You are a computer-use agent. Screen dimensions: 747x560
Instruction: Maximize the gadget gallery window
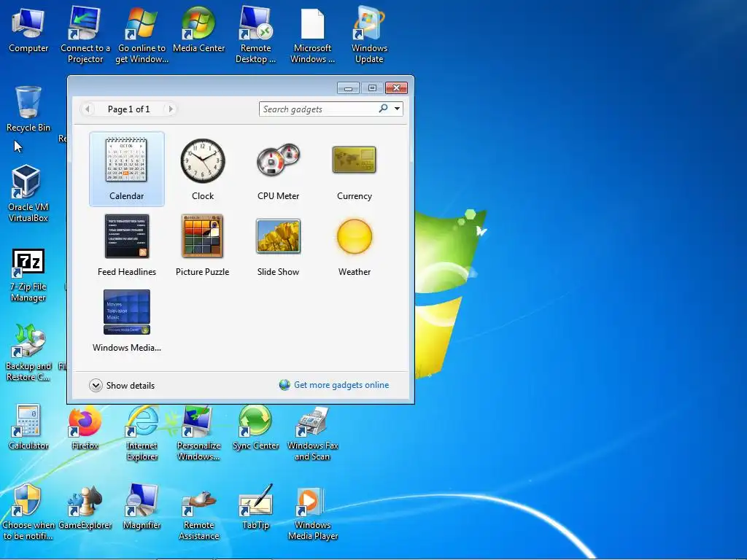[x=372, y=88]
